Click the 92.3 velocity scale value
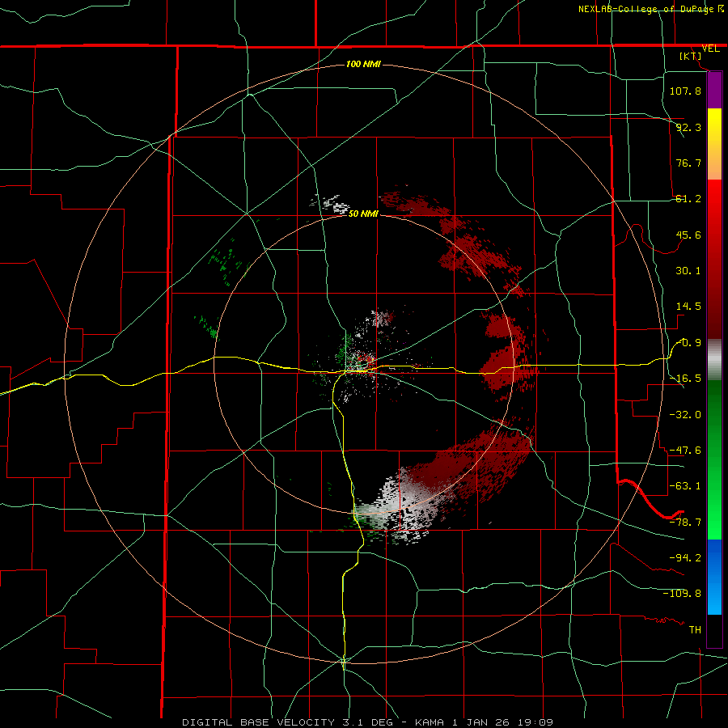Screen dimensions: 728x728 click(x=688, y=127)
